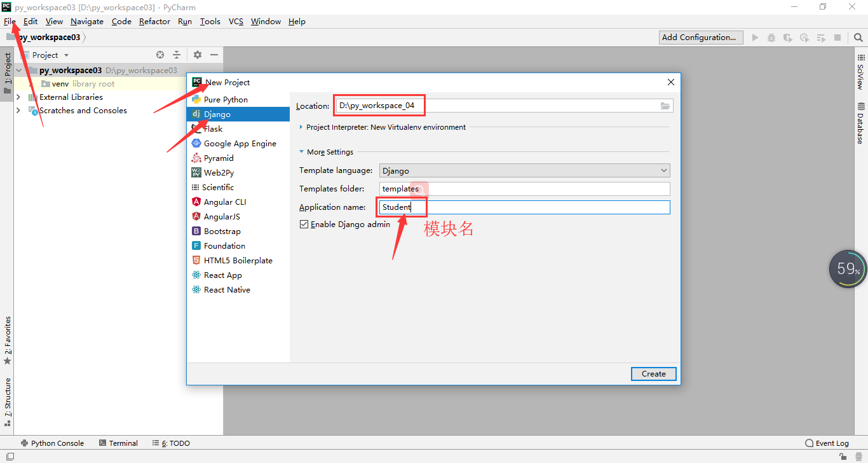Viewport: 868px width, 463px height.
Task: Toggle tool window quick access icon
Action: point(10,456)
